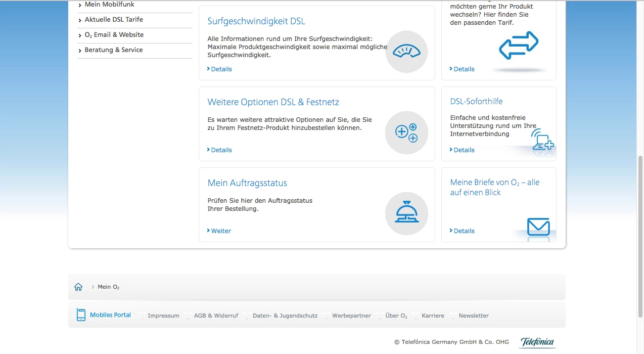Viewport: 644px width, 354px height.
Task: Open Meine Briefe von O2 heading
Action: (495, 188)
